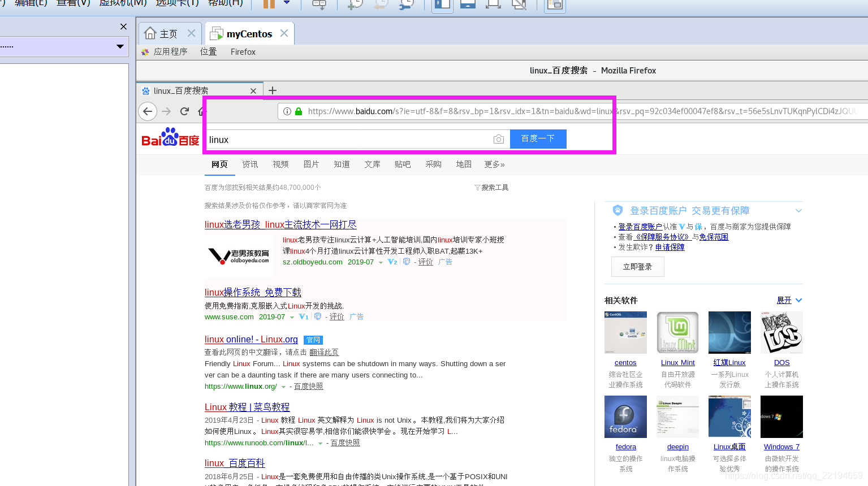The image size is (868, 486).
Task: Click the 立即登录 login button
Action: click(x=638, y=267)
